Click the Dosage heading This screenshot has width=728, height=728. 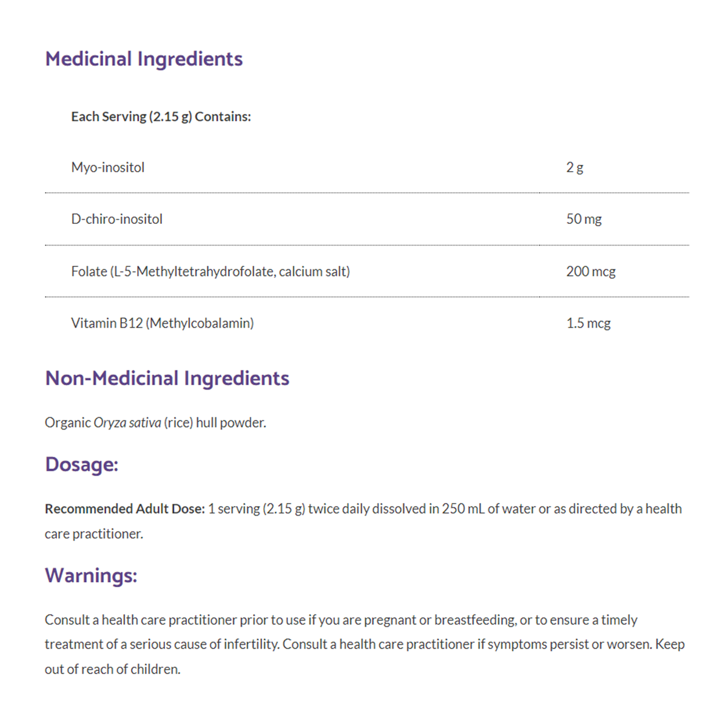[x=81, y=465]
